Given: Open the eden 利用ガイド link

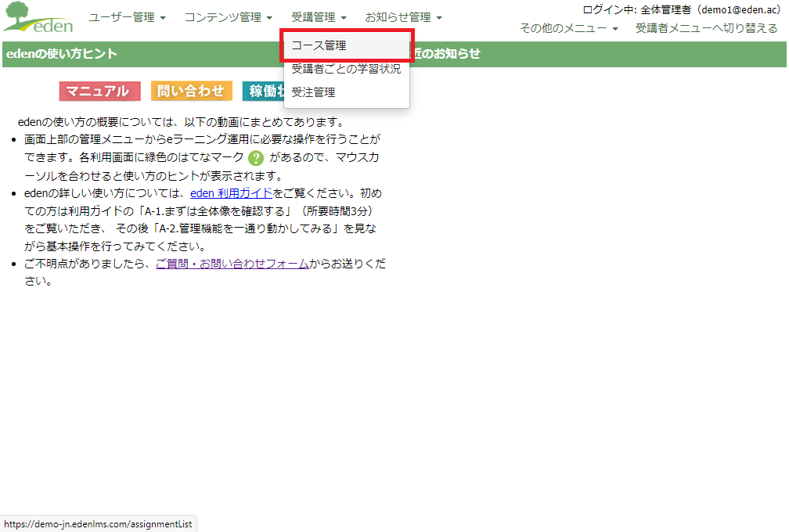Looking at the screenshot, I should [x=231, y=193].
